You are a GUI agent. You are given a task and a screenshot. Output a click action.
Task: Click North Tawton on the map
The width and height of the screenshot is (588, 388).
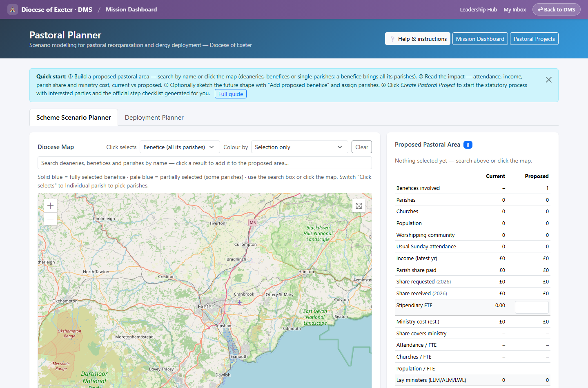pyautogui.click(x=96, y=272)
